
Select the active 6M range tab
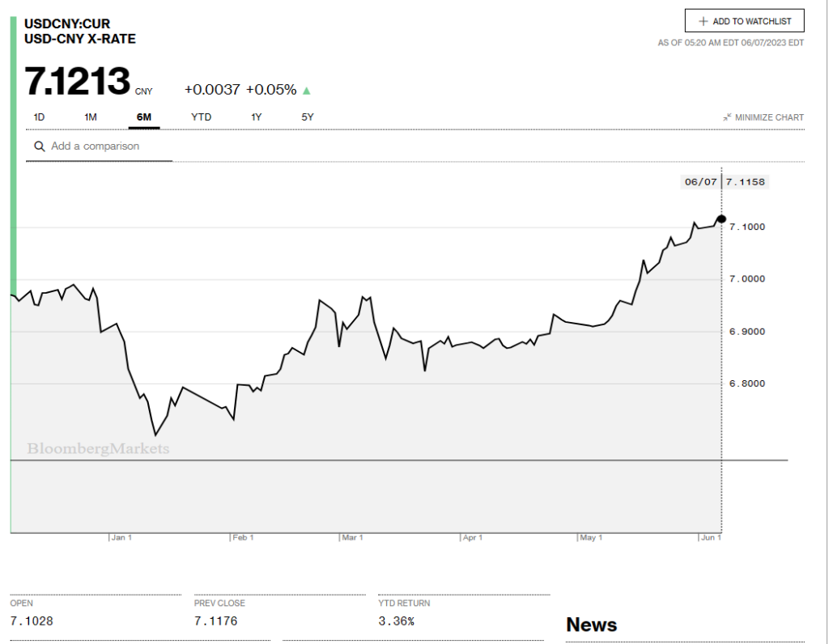(144, 117)
